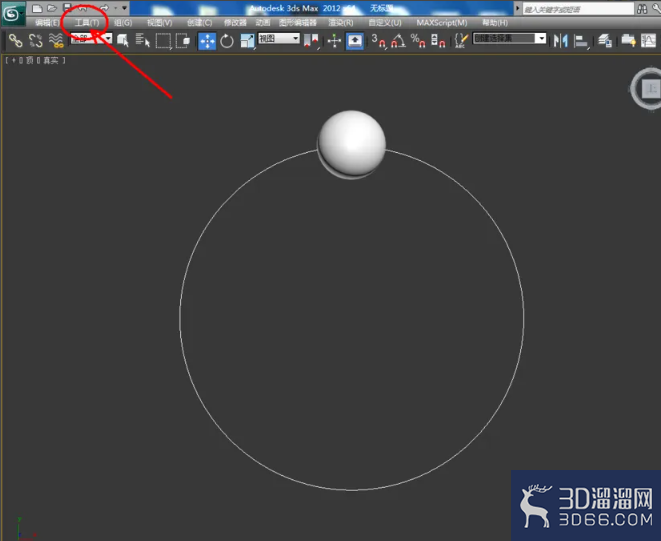Image resolution: width=661 pixels, height=541 pixels.
Task: Click the help search keyword input field
Action: click(x=578, y=9)
